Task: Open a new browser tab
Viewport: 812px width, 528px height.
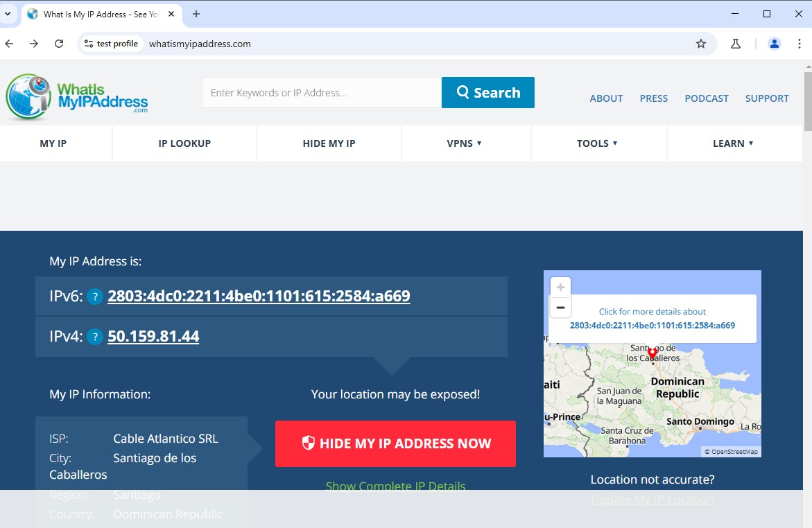Action: click(x=196, y=14)
